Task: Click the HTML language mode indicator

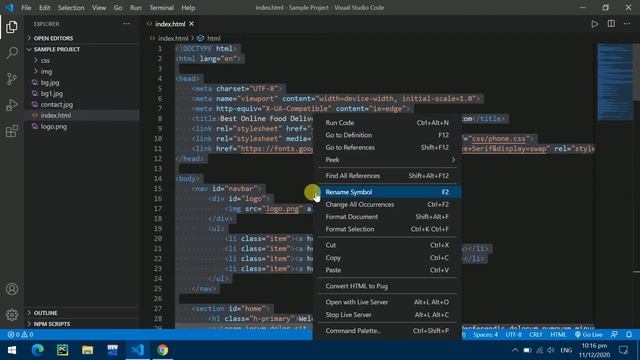Action: [x=558, y=335]
